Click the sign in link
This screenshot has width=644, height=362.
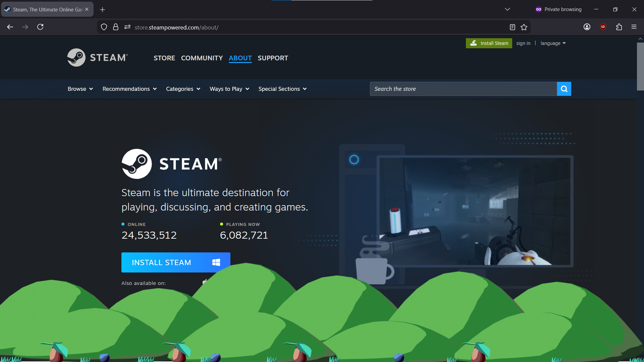523,43
